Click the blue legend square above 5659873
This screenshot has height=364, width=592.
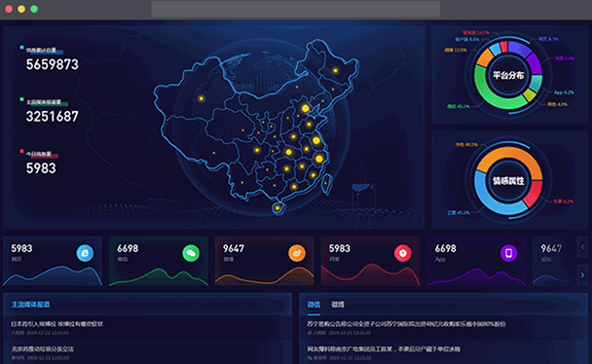point(21,48)
